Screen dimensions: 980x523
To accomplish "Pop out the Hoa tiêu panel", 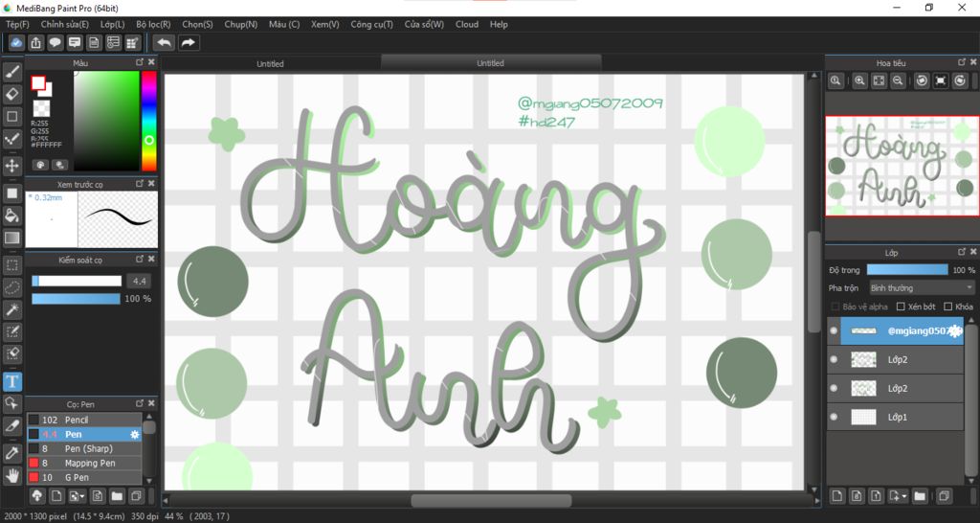I will point(961,62).
